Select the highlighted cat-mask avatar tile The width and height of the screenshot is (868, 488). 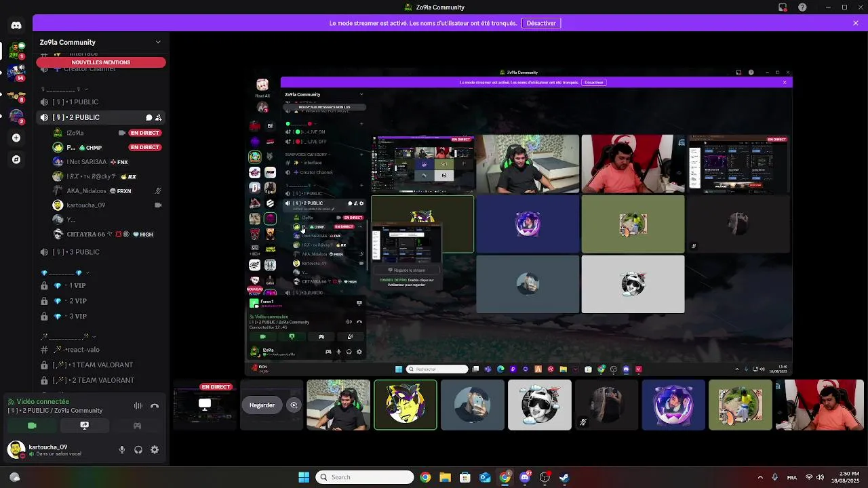(x=406, y=405)
